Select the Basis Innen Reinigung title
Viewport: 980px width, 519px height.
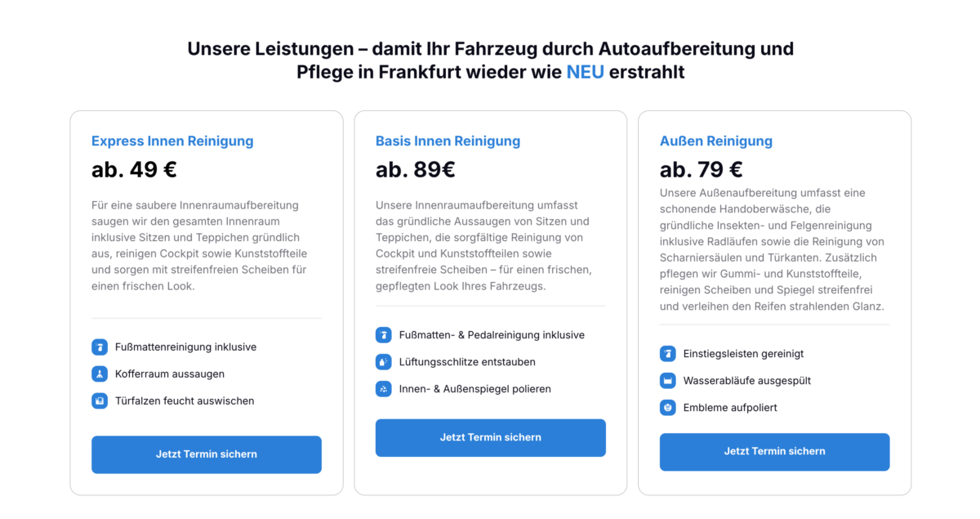[448, 141]
